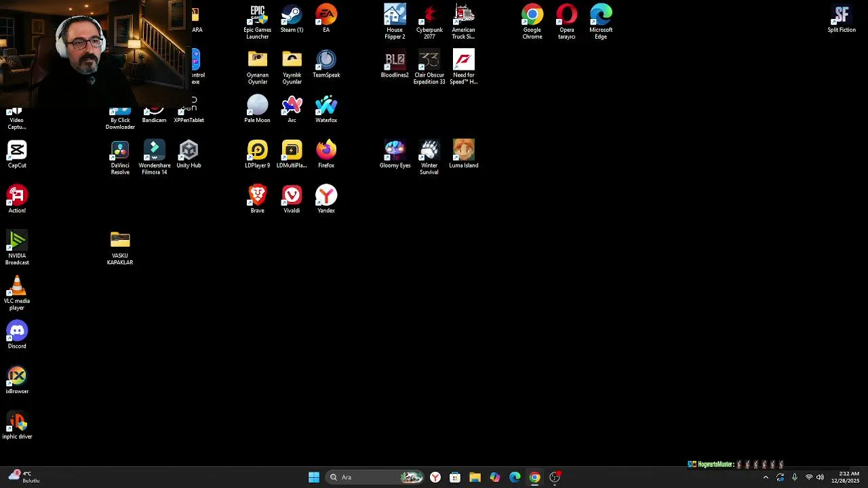Select VLC media player icon

pos(17,293)
